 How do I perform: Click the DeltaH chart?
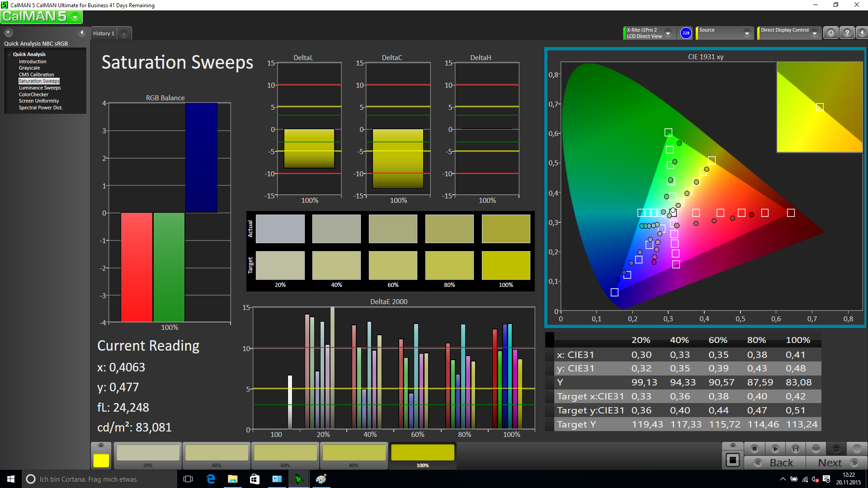pos(486,129)
